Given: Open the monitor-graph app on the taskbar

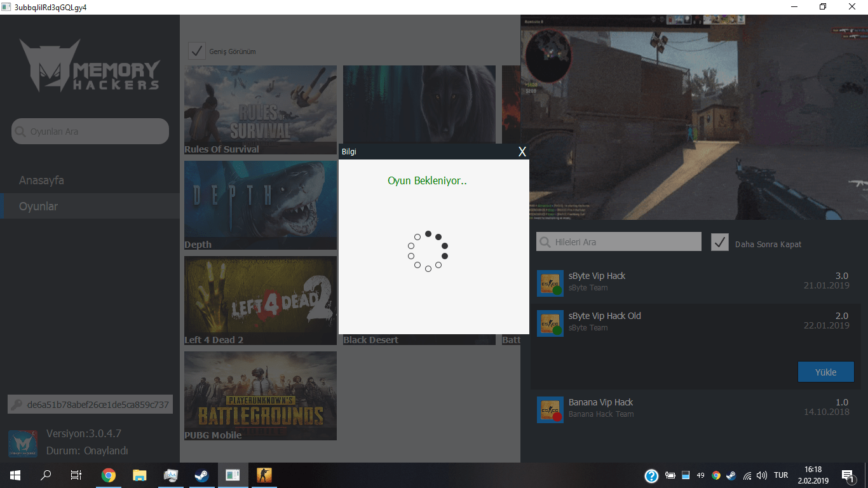Looking at the screenshot, I should [170, 475].
